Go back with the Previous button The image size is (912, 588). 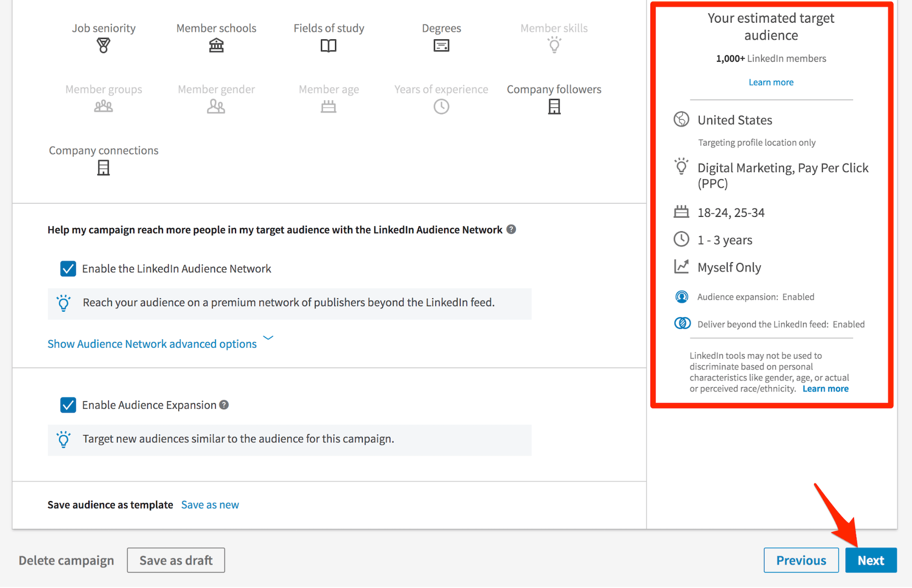click(x=801, y=560)
